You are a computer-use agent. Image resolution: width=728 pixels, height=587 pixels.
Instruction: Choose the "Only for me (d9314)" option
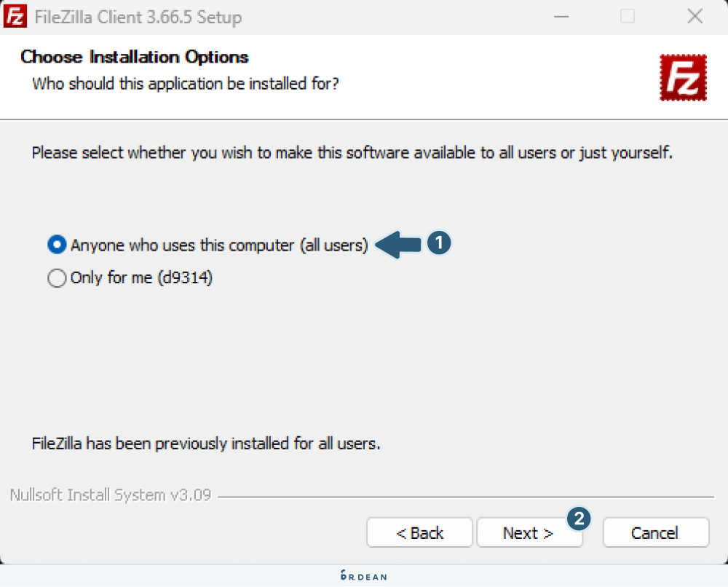tap(57, 278)
